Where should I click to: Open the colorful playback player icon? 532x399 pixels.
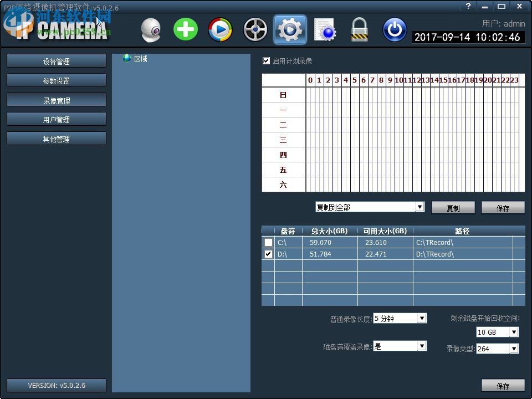[x=220, y=30]
